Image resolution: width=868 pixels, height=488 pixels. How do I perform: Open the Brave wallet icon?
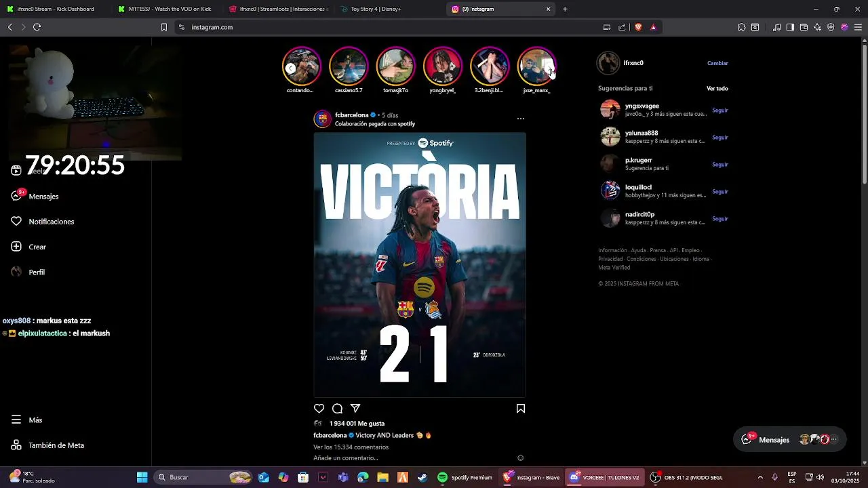804,27
